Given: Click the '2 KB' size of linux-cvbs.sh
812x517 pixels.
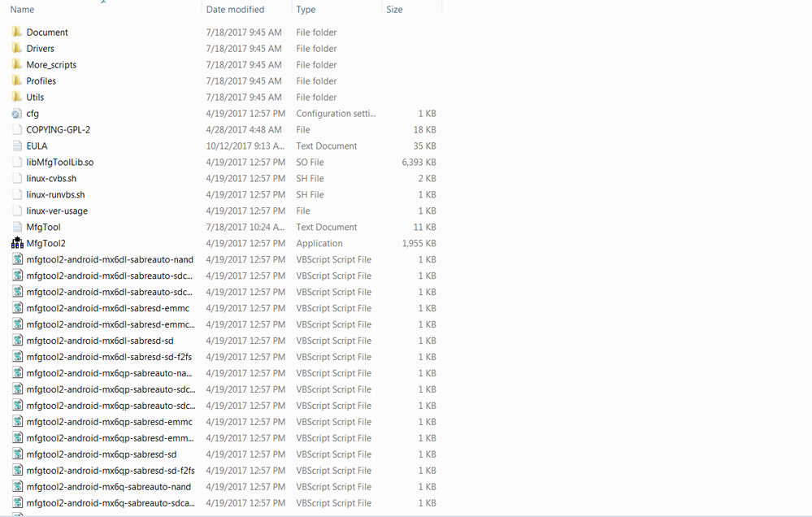Looking at the screenshot, I should (x=428, y=178).
